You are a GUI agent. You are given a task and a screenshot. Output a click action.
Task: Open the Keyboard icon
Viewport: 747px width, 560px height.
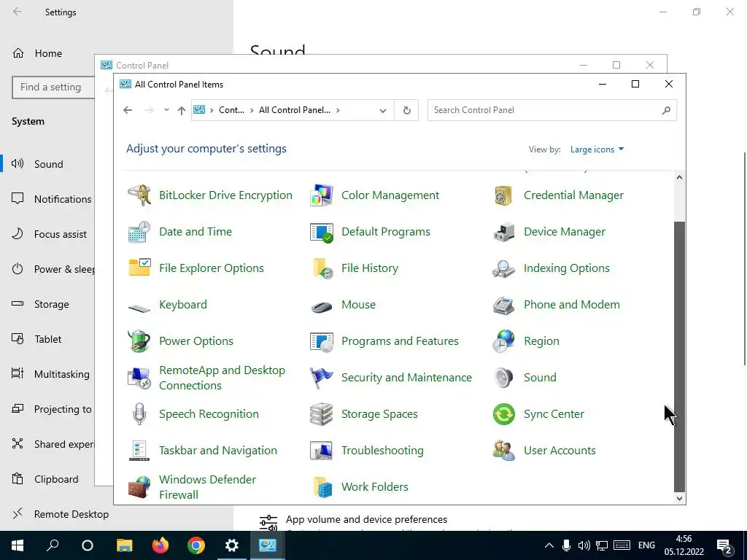coord(139,308)
